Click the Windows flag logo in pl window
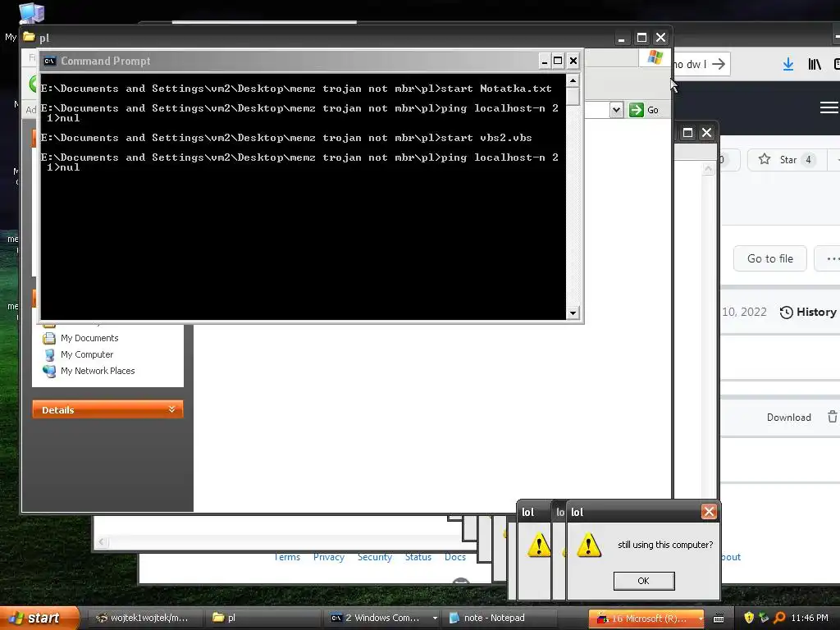Screen dimensions: 840x630 [x=655, y=57]
